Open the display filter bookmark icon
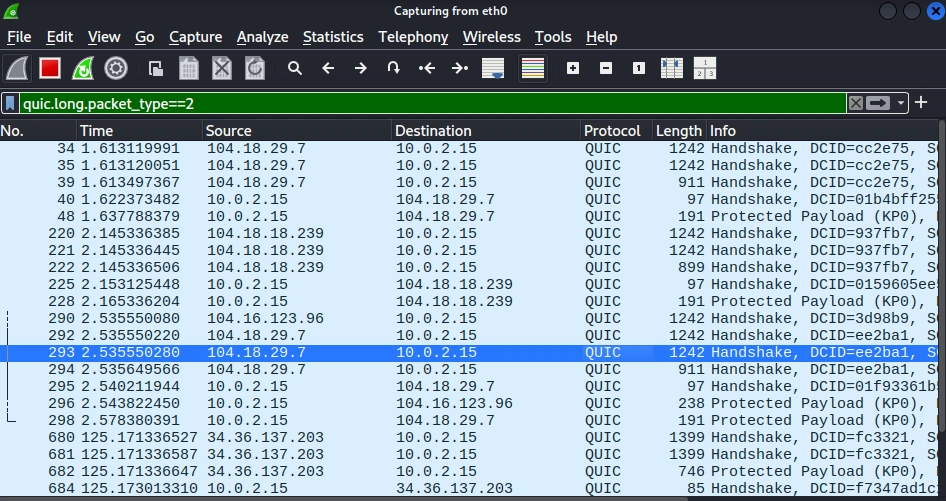The image size is (946, 501). (10, 104)
